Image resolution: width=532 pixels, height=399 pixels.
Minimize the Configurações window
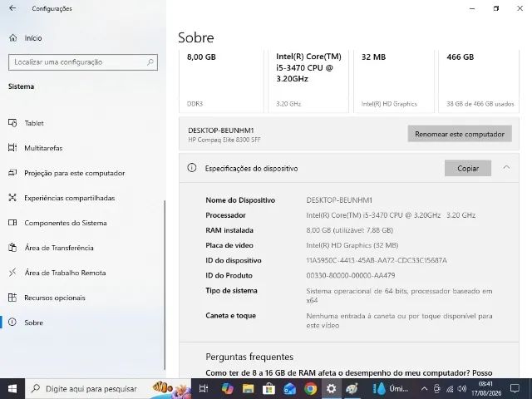[x=472, y=8]
